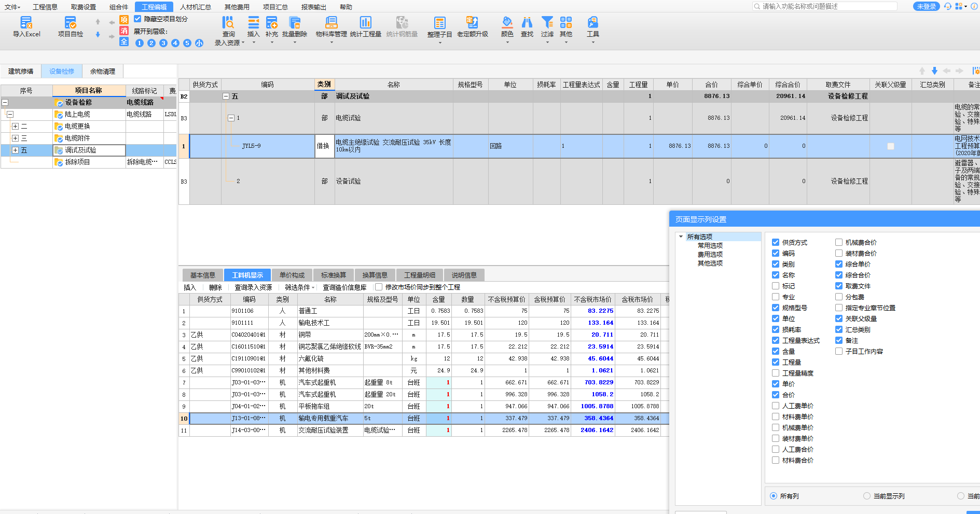Click the 清 red toolbar icon
The image size is (980, 514).
pos(124,31)
